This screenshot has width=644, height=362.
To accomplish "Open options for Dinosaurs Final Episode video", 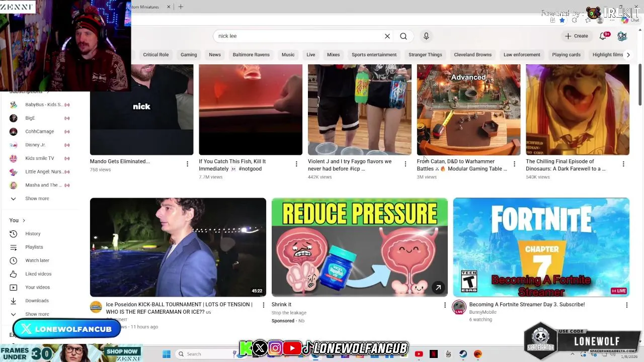I will (623, 164).
